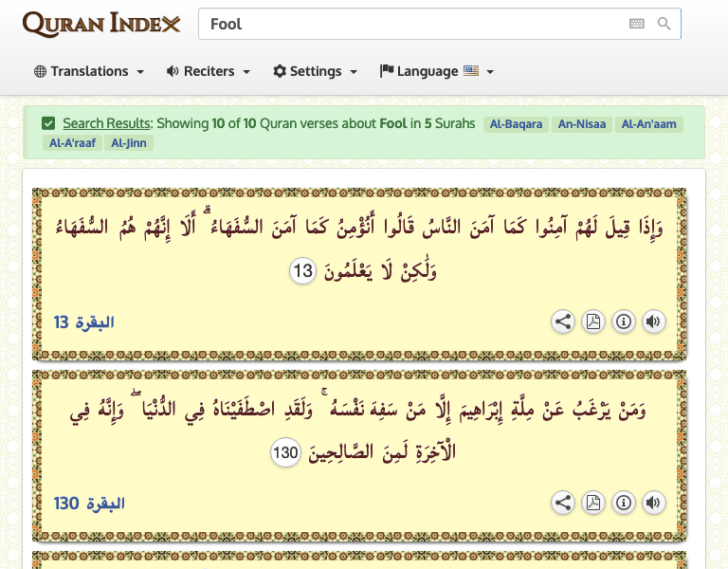728x569 pixels.
Task: Open info for verse 130
Action: [x=623, y=503]
